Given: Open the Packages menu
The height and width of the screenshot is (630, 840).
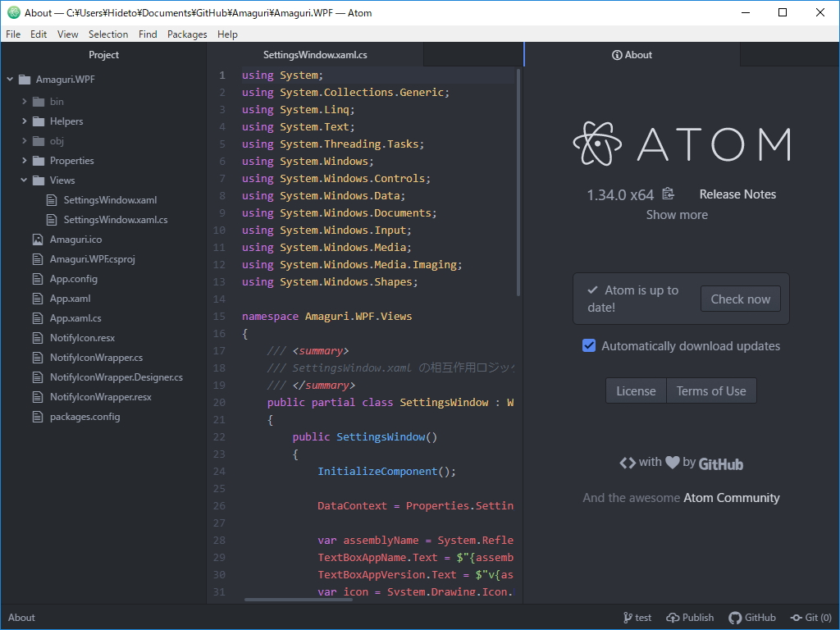Looking at the screenshot, I should click(186, 34).
